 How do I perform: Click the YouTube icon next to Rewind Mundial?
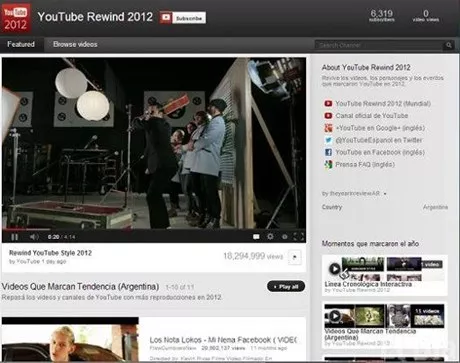point(328,104)
